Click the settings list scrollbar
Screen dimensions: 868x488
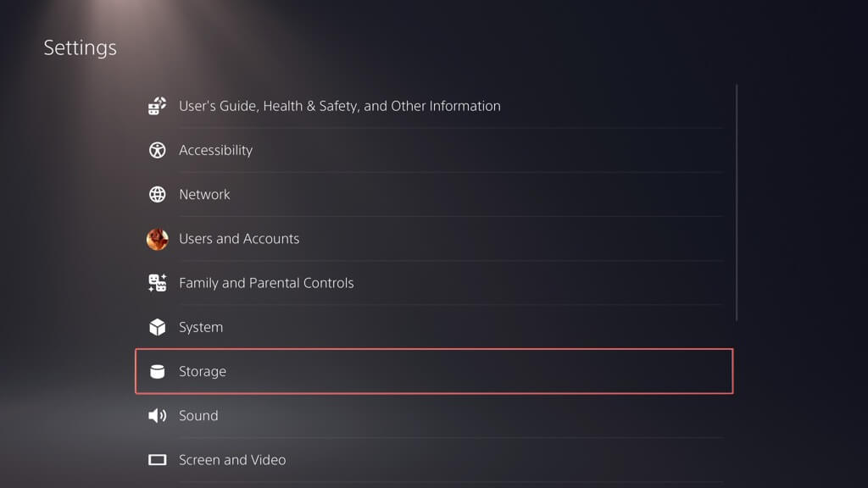click(x=737, y=202)
